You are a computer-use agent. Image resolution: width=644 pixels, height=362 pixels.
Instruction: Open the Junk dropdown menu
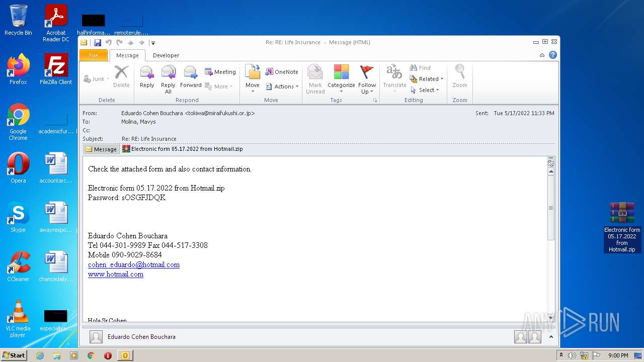(96, 79)
